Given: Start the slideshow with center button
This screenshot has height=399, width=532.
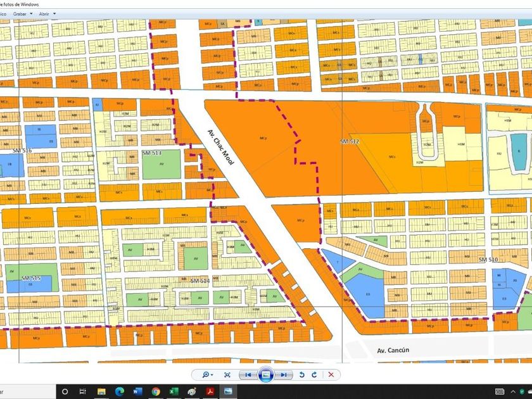Looking at the screenshot, I should click(266, 374).
